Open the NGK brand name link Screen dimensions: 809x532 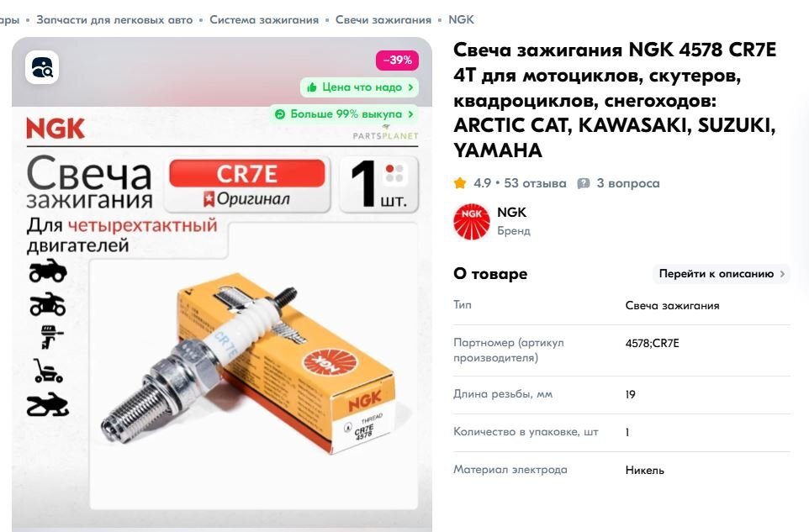pos(511,212)
